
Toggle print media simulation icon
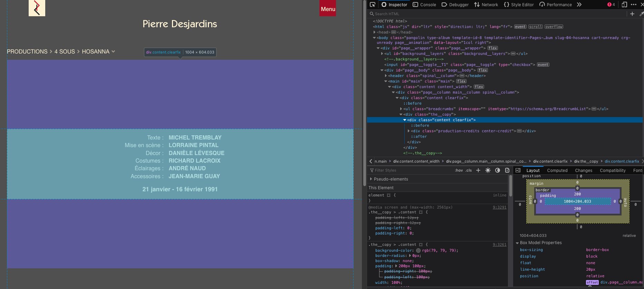tap(507, 170)
